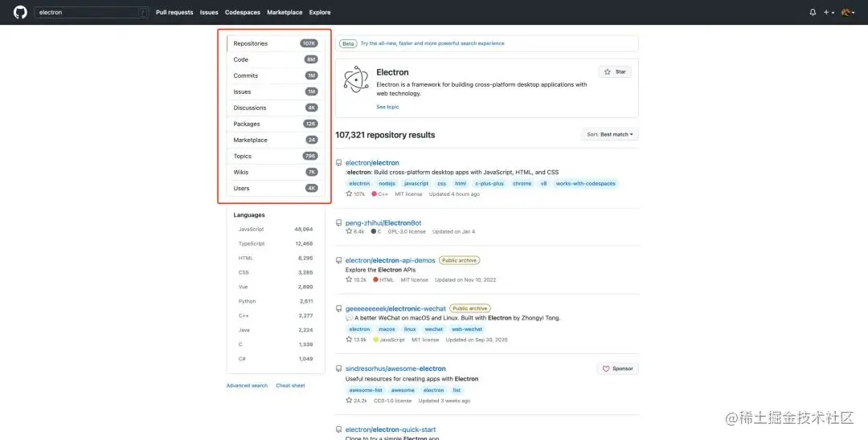Open the notifications bell

coord(813,12)
